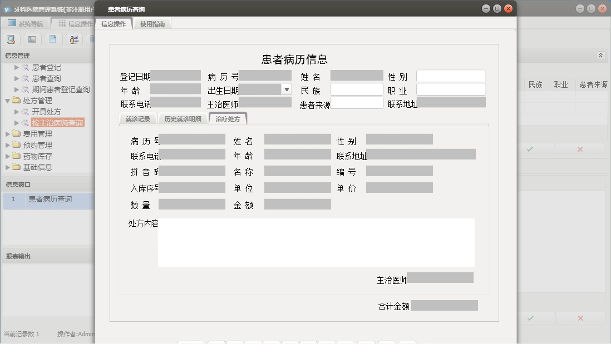This screenshot has width=611, height=364.
Task: Click the 性别 input field
Action: [x=451, y=76]
